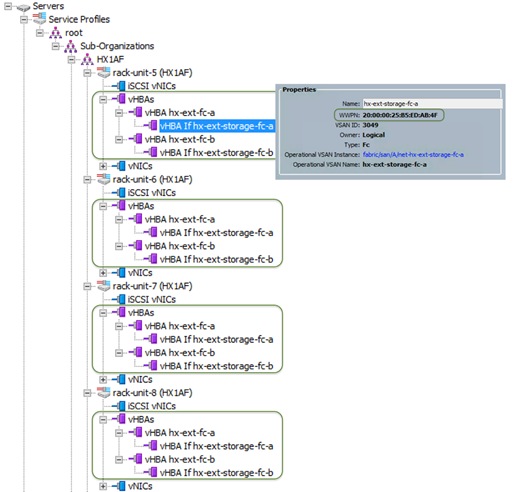
Task: Collapse the root node
Action: pyautogui.click(x=40, y=33)
